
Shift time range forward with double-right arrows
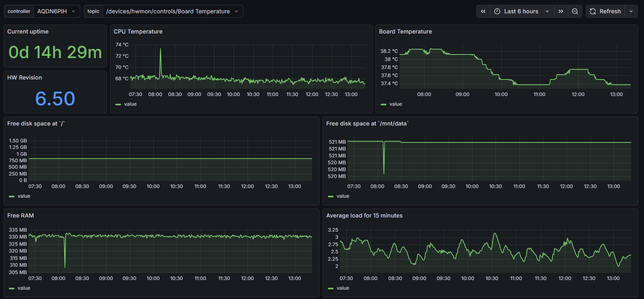coord(561,11)
